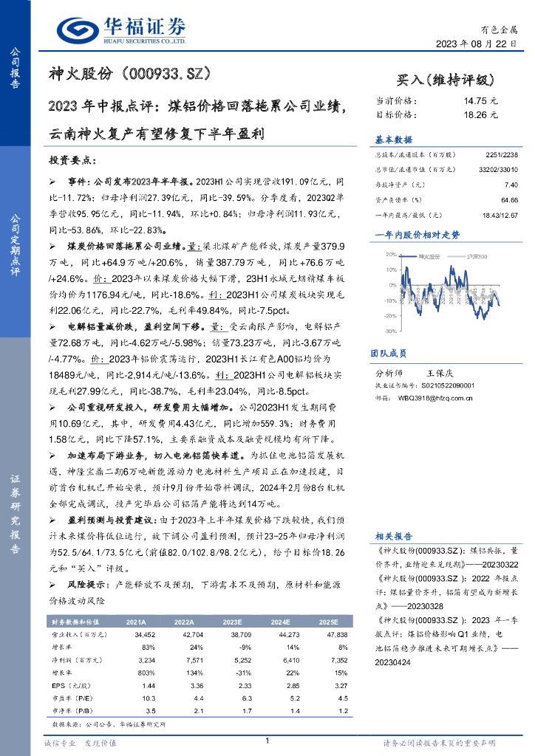
Task: Click the 2024E column header
Action: point(280,622)
